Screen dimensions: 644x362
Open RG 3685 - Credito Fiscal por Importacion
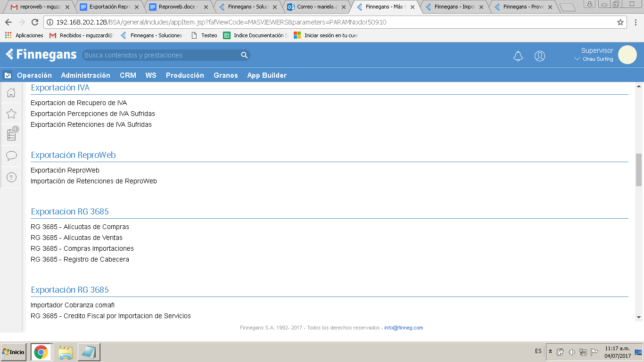click(x=111, y=316)
